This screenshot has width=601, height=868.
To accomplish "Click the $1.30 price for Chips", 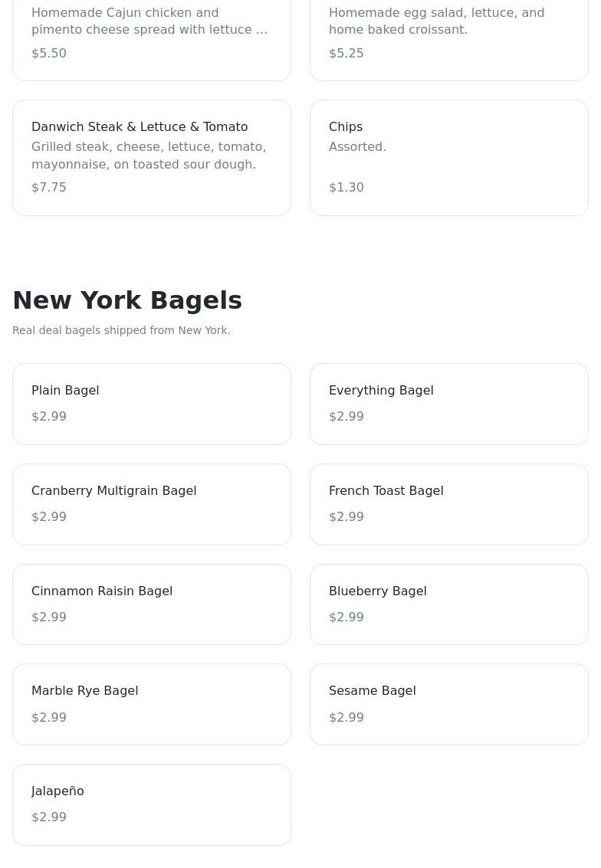I will 346,187.
